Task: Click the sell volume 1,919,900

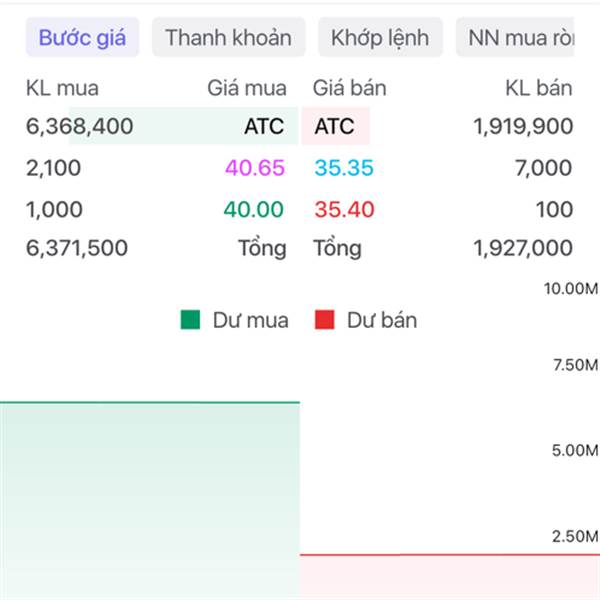Action: pos(523,126)
